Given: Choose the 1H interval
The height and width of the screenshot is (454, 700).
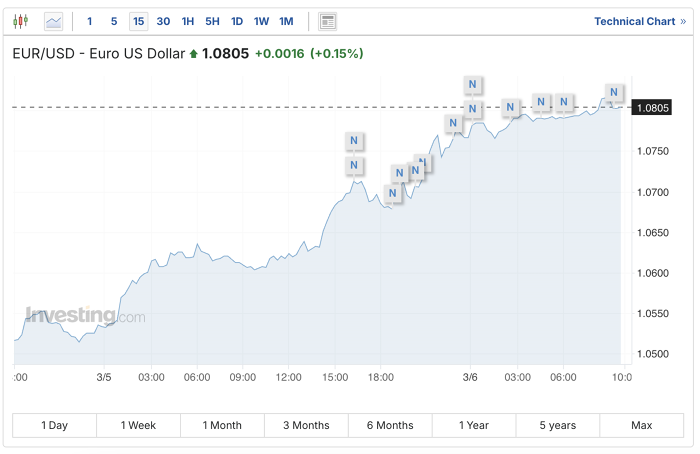Looking at the screenshot, I should pos(188,21).
